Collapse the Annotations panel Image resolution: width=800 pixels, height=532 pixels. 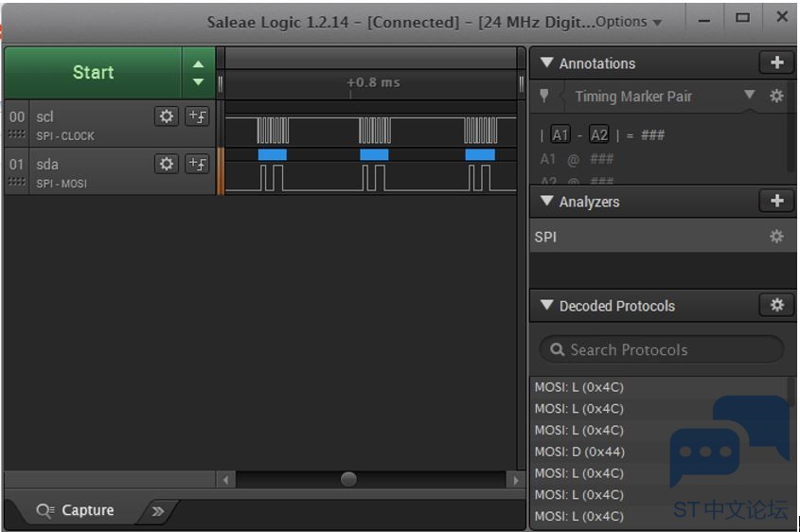(546, 62)
